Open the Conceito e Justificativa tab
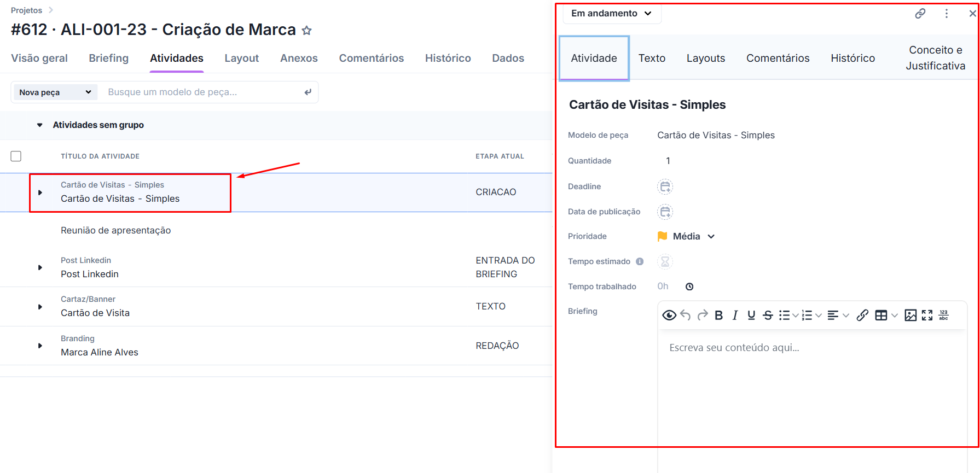Screen dimensions: 980x473 [935, 58]
